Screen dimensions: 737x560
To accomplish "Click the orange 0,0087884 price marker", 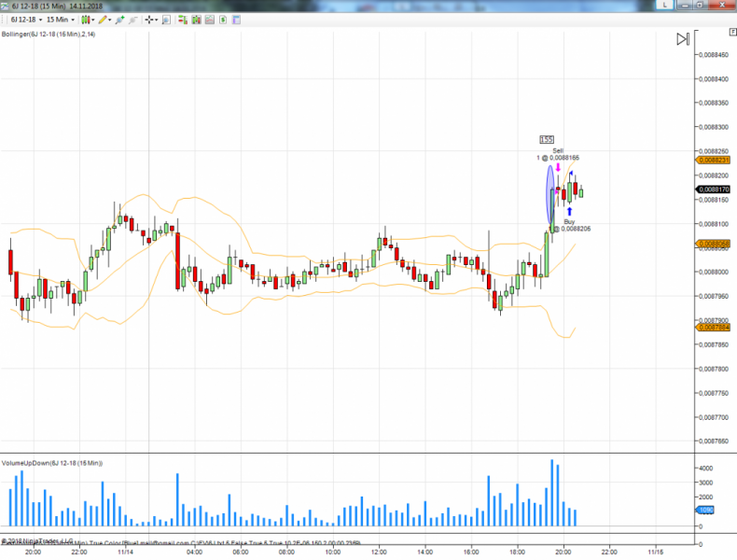I will (713, 328).
